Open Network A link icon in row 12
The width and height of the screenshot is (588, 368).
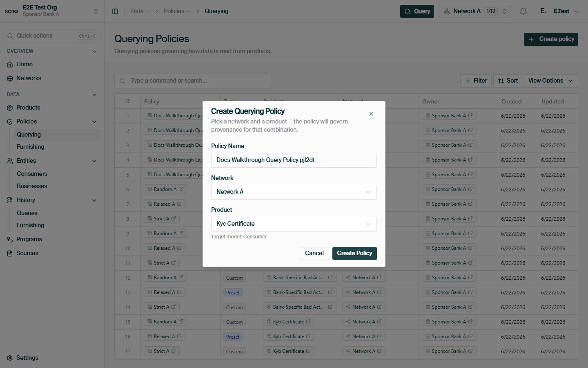379,277
